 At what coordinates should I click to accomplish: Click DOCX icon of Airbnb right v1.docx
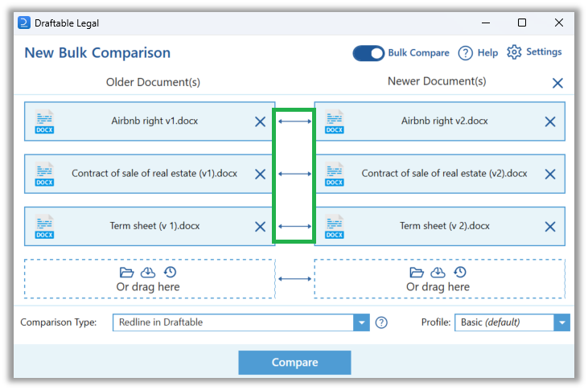[44, 121]
